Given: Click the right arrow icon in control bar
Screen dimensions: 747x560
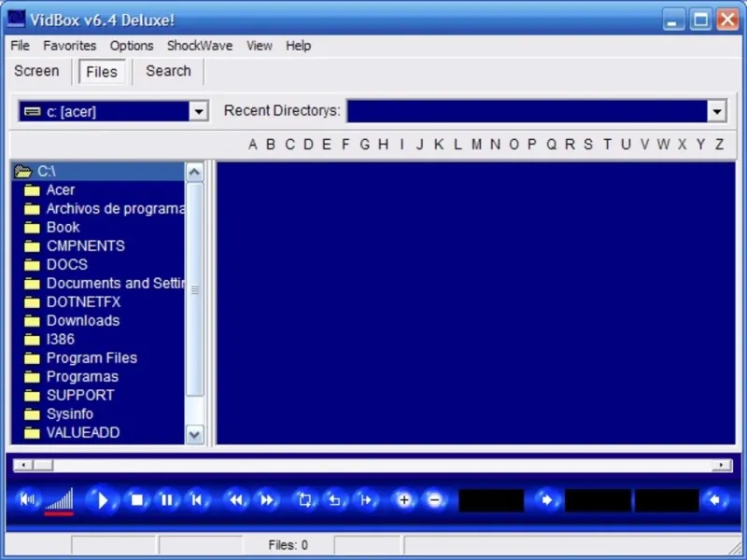Looking at the screenshot, I should tap(546, 500).
